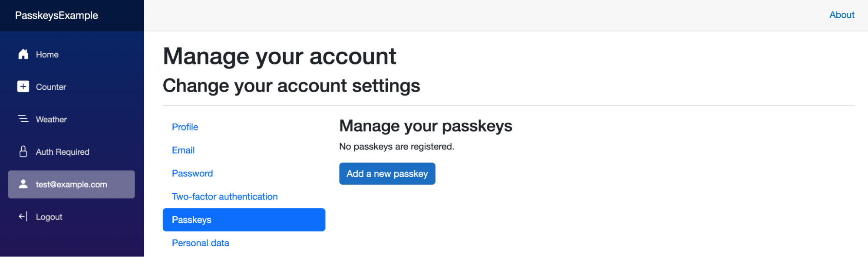Go to the Weather page label
Image resolution: width=868 pixels, height=257 pixels.
pyautogui.click(x=51, y=120)
